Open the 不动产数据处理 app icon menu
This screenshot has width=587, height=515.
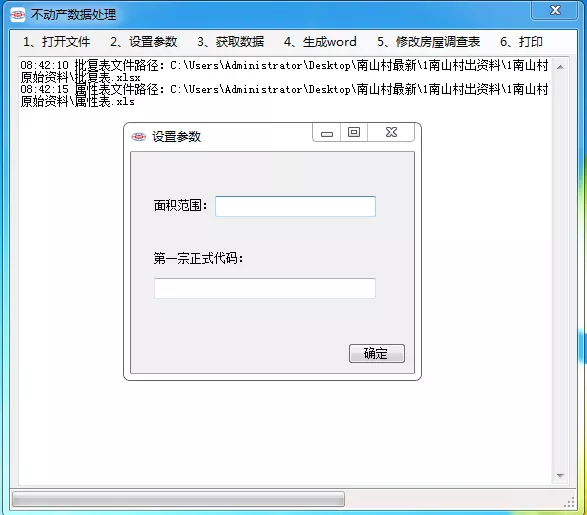coord(18,15)
